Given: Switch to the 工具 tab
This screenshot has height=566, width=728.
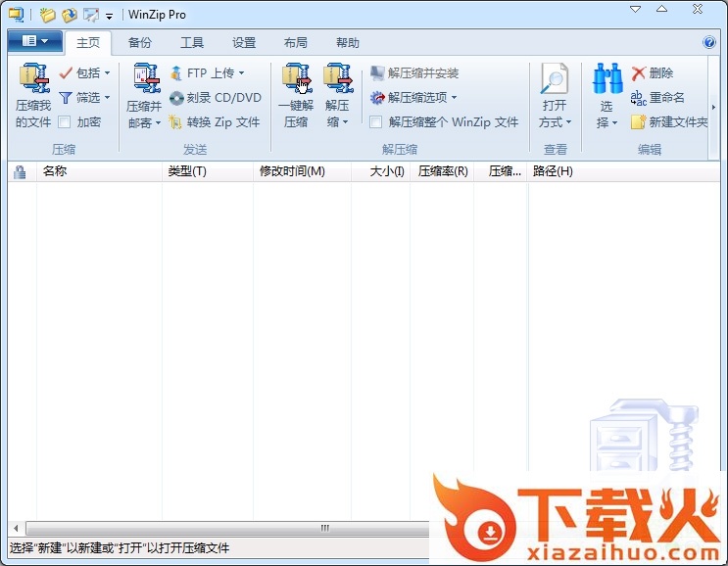Looking at the screenshot, I should [192, 43].
